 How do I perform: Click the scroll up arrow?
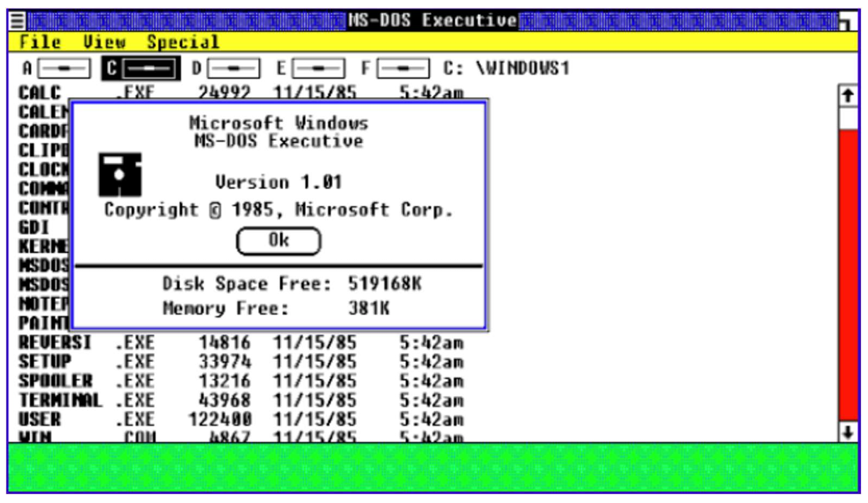tap(847, 95)
